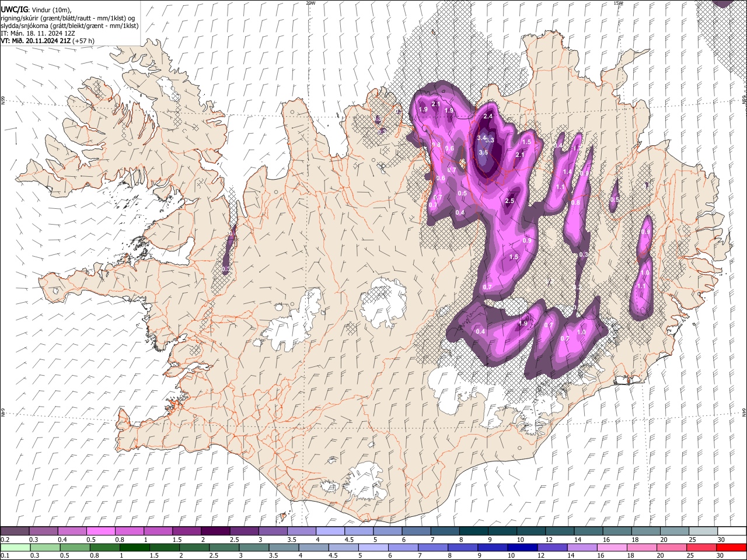The image size is (747, 560).
Task: Click the 2.5 snowfall value on the map
Action: pyautogui.click(x=509, y=201)
